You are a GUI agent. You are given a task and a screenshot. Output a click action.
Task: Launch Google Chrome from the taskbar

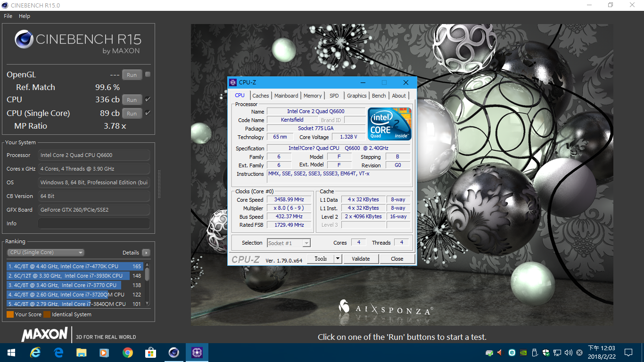point(127,353)
